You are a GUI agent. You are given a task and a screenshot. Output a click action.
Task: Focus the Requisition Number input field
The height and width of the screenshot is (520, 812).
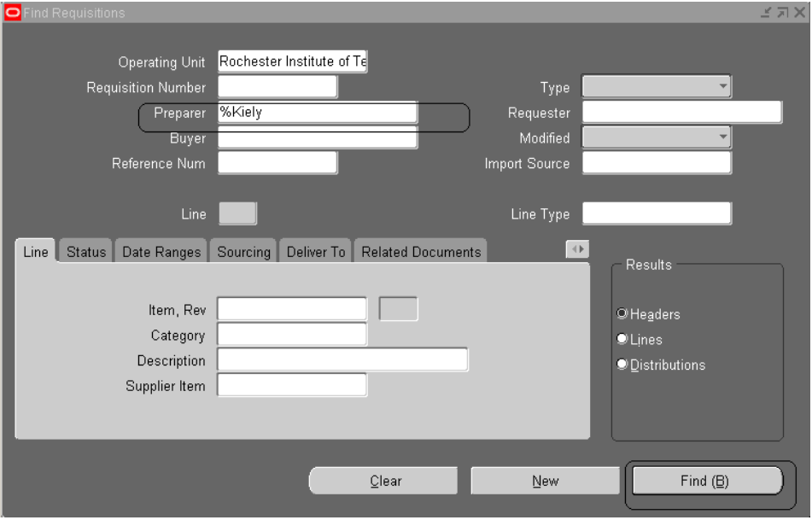coord(277,87)
